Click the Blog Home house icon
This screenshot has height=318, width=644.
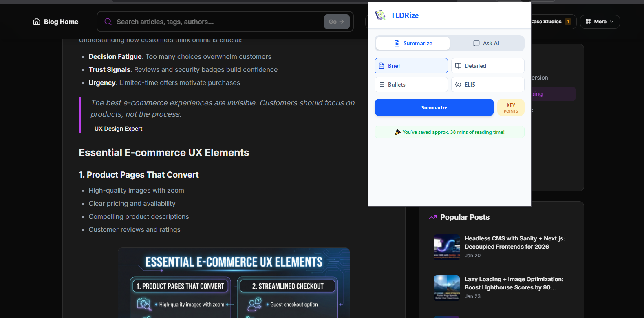pyautogui.click(x=37, y=22)
